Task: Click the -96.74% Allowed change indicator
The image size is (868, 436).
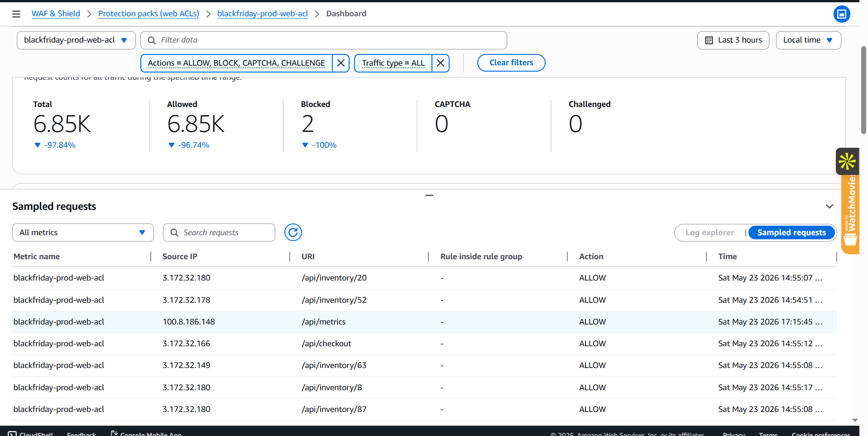Action: tap(189, 145)
